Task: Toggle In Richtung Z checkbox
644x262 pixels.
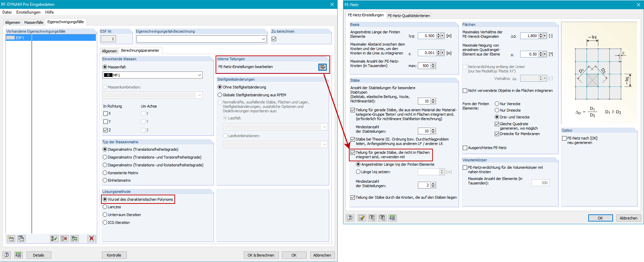Action: pos(105,130)
